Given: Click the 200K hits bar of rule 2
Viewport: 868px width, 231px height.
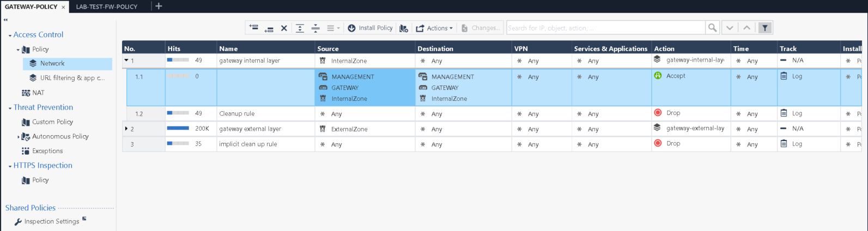Looking at the screenshot, I should pos(178,129).
